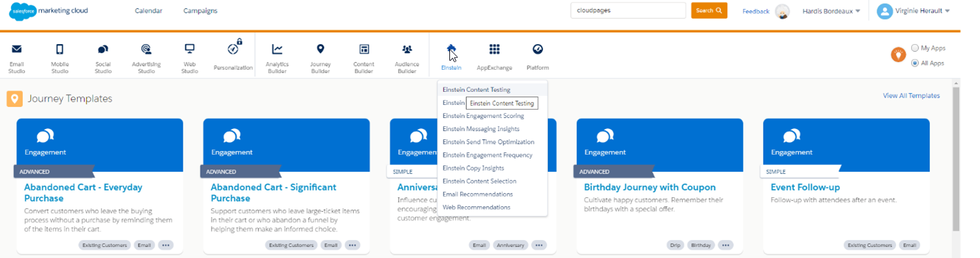Screen dimensions: 980x258
Task: Click Existing Customers tag on Everyday Purchase card
Action: (x=104, y=245)
